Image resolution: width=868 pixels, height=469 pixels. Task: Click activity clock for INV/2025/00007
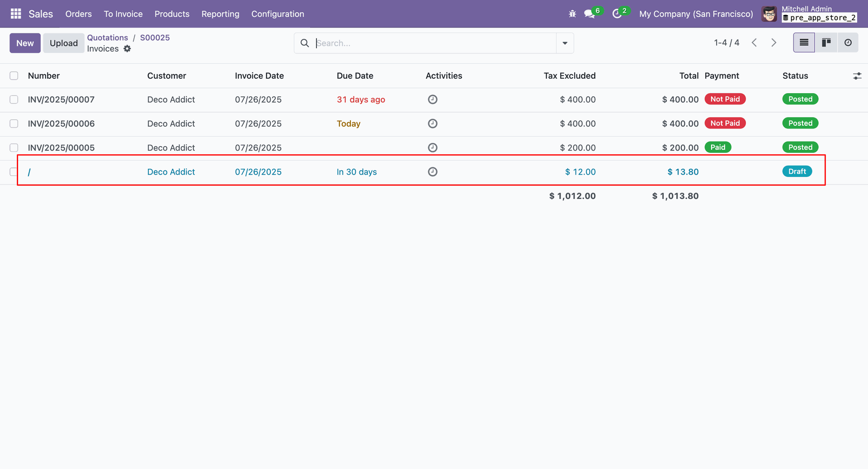[x=432, y=99]
